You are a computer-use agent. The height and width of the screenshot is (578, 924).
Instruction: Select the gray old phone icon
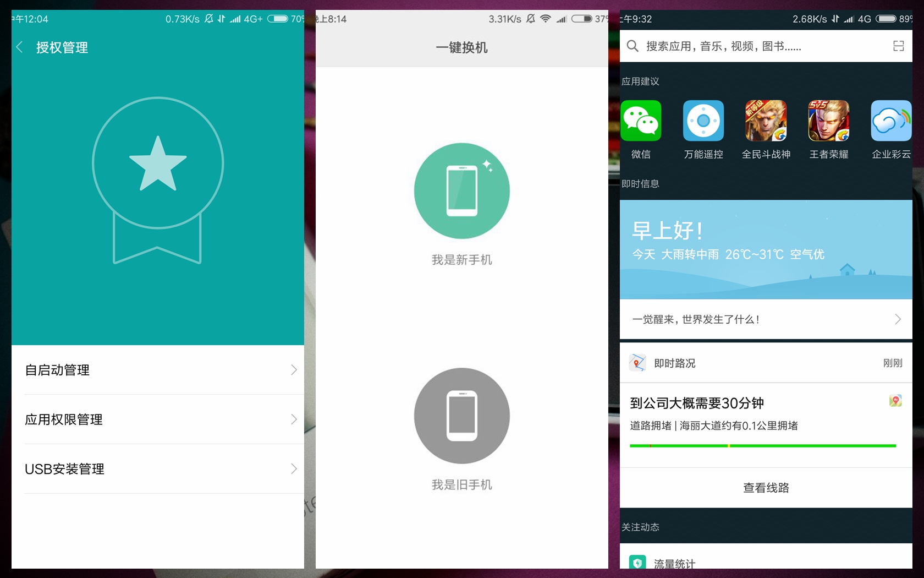click(462, 416)
